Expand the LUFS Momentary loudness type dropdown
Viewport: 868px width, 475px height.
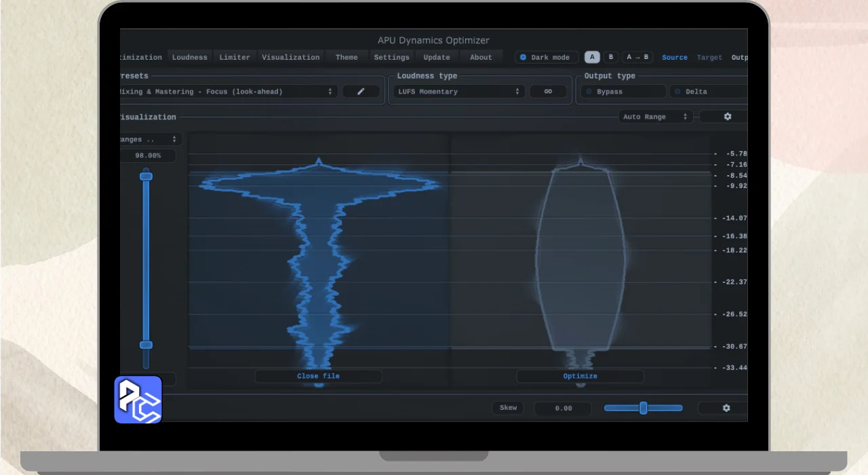[458, 92]
